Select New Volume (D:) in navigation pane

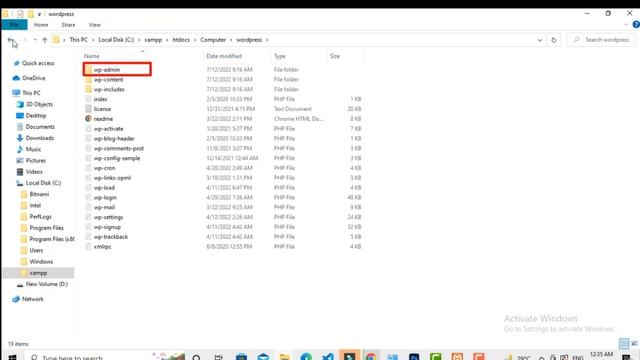pyautogui.click(x=47, y=284)
